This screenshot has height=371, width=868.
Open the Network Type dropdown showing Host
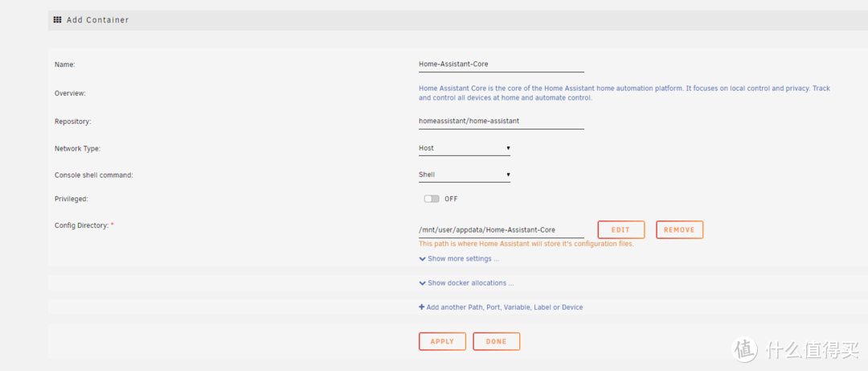point(465,148)
